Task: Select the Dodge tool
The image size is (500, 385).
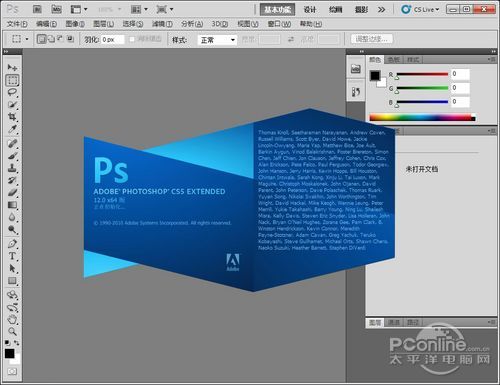Action: click(12, 230)
